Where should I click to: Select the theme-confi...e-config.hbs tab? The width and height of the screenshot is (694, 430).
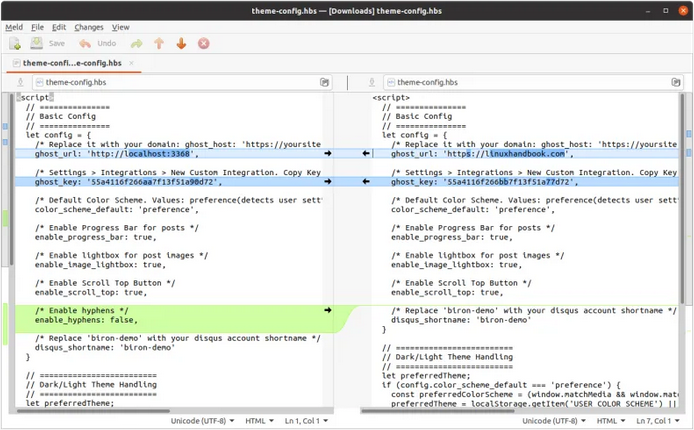click(x=72, y=63)
